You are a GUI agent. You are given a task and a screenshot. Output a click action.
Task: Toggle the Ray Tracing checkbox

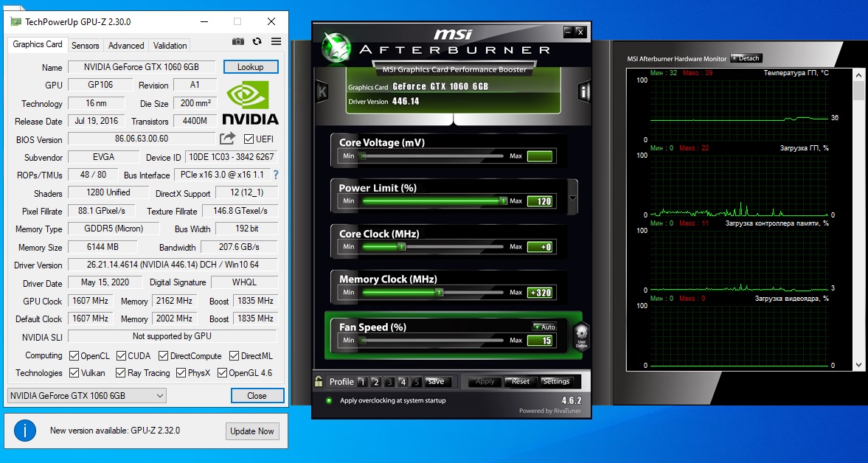tap(121, 373)
